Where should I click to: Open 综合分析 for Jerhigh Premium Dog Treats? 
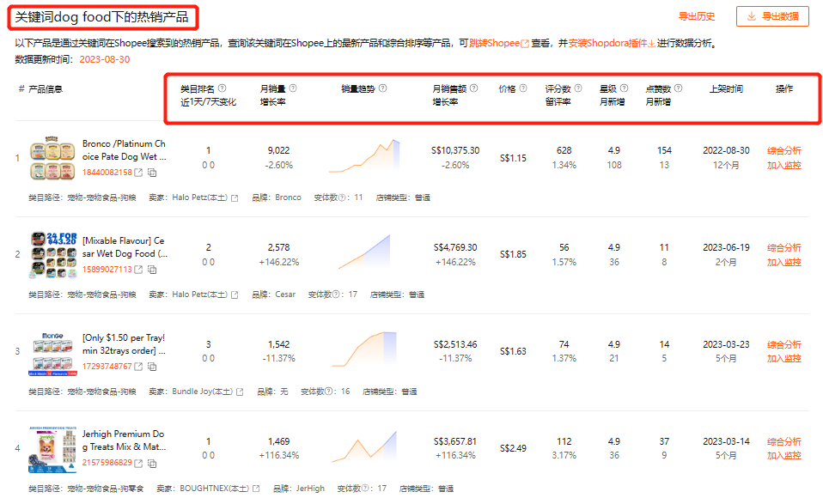(x=783, y=441)
